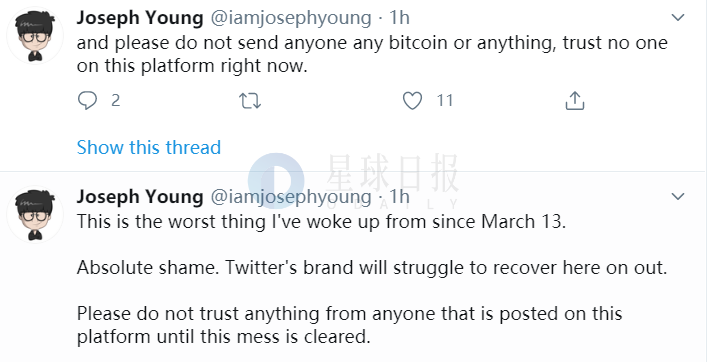Screen dimensions: 707x362
Task: Open the second tweet's 1h timestamp
Action: 399,197
